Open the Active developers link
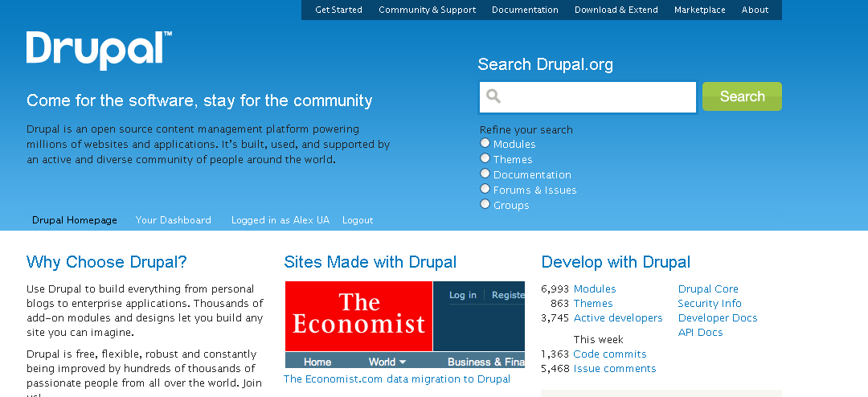The image size is (868, 397). point(618,317)
